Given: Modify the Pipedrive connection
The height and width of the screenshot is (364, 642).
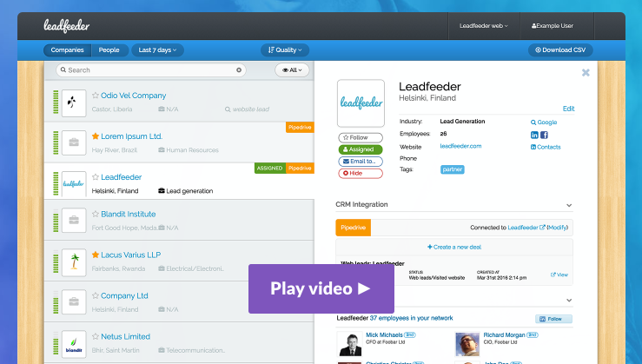Looking at the screenshot, I should click(558, 228).
